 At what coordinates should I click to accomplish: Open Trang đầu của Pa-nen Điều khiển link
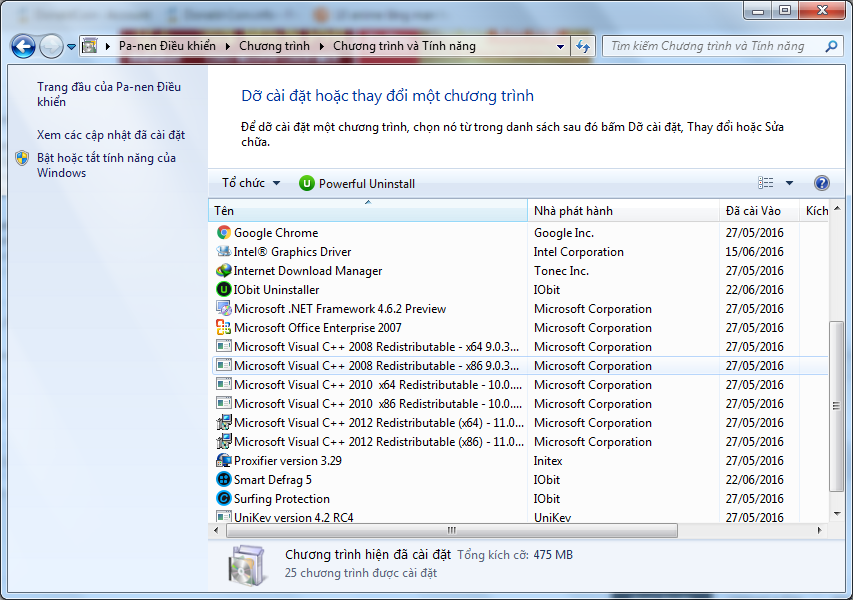point(109,94)
